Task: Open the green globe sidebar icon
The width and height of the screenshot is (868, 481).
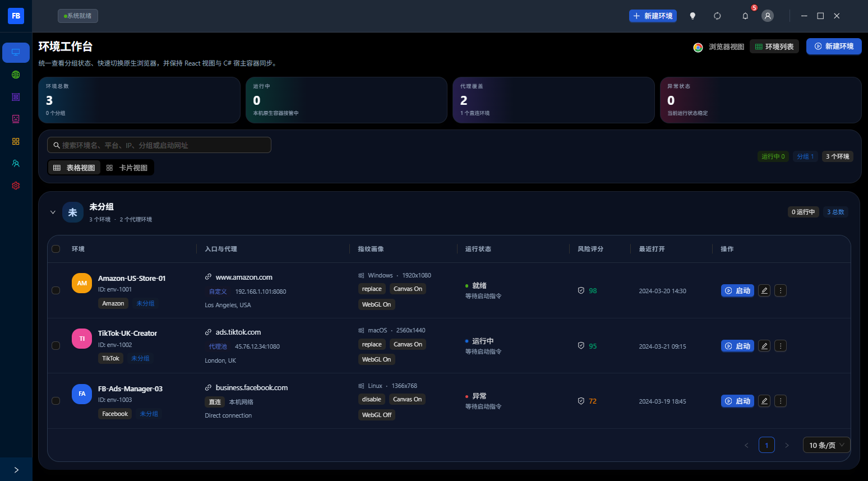Action: 16,75
